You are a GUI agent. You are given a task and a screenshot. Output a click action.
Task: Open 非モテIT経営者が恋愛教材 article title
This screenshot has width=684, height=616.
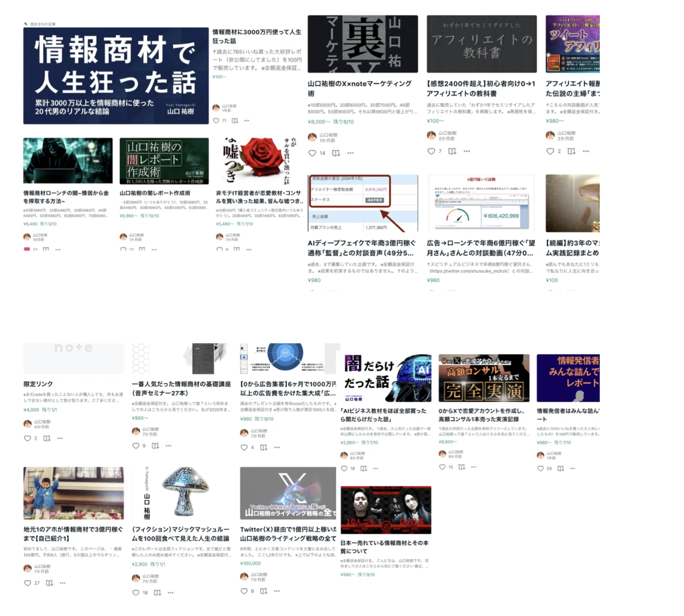pyautogui.click(x=259, y=197)
